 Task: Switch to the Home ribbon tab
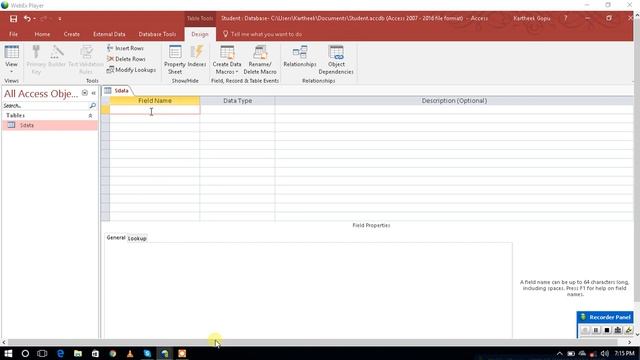[x=42, y=34]
